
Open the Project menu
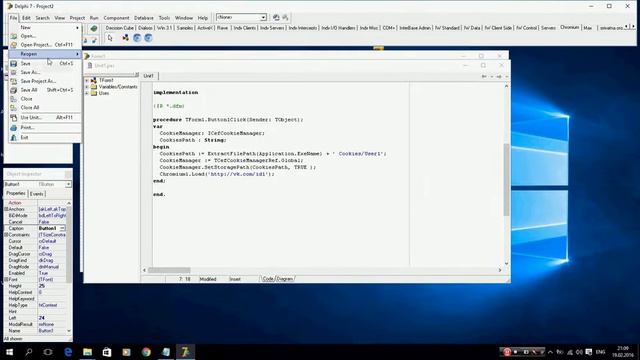pos(77,18)
